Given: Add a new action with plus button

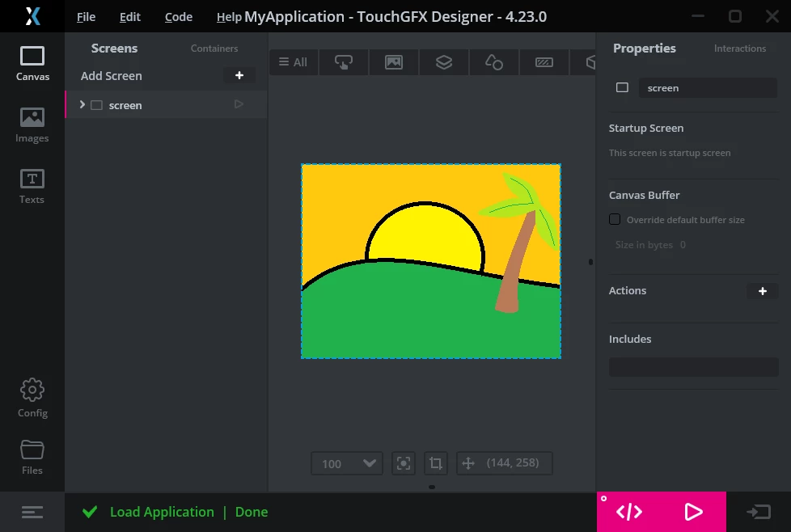Looking at the screenshot, I should coord(762,291).
